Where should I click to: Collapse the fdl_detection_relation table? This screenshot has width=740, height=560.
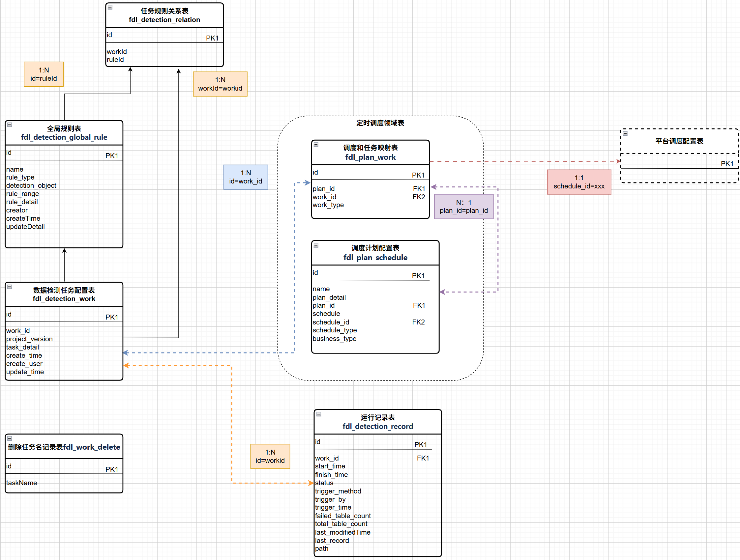110,7
